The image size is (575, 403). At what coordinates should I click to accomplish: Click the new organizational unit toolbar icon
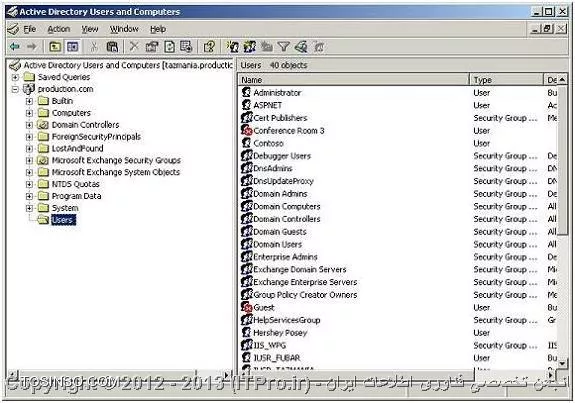coord(267,47)
